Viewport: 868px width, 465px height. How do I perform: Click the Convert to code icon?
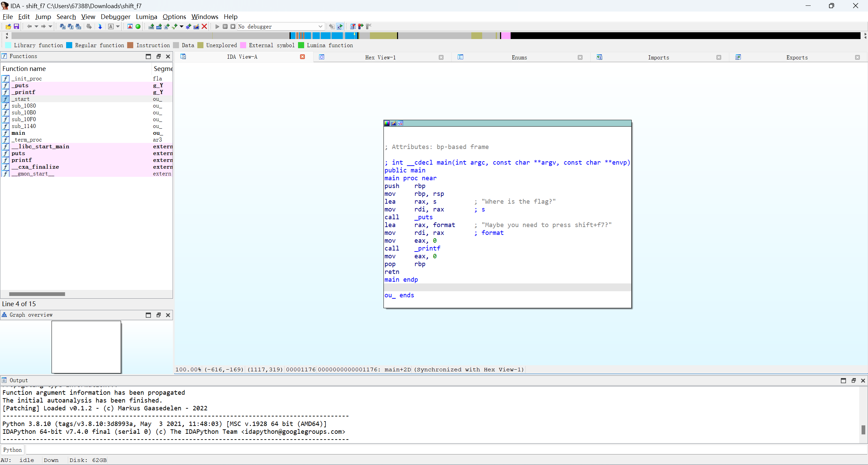tap(151, 26)
